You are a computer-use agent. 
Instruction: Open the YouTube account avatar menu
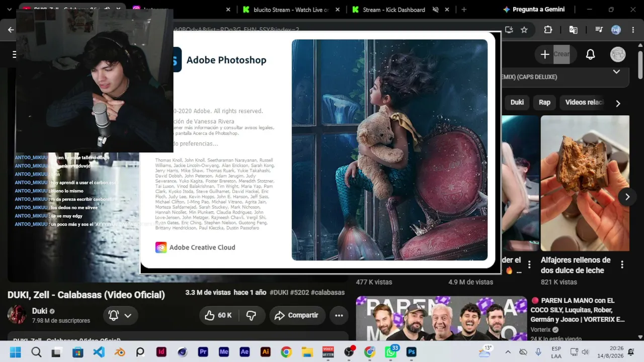tap(618, 54)
